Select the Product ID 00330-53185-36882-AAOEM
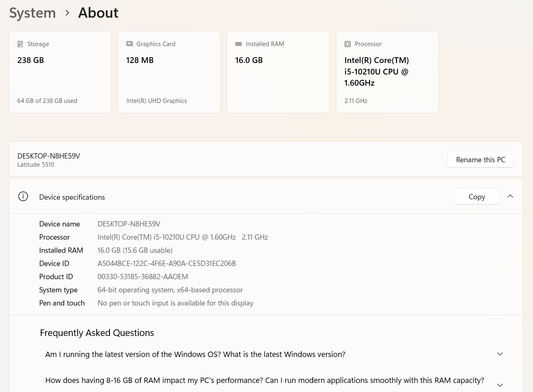The width and height of the screenshot is (533, 392). [x=143, y=277]
